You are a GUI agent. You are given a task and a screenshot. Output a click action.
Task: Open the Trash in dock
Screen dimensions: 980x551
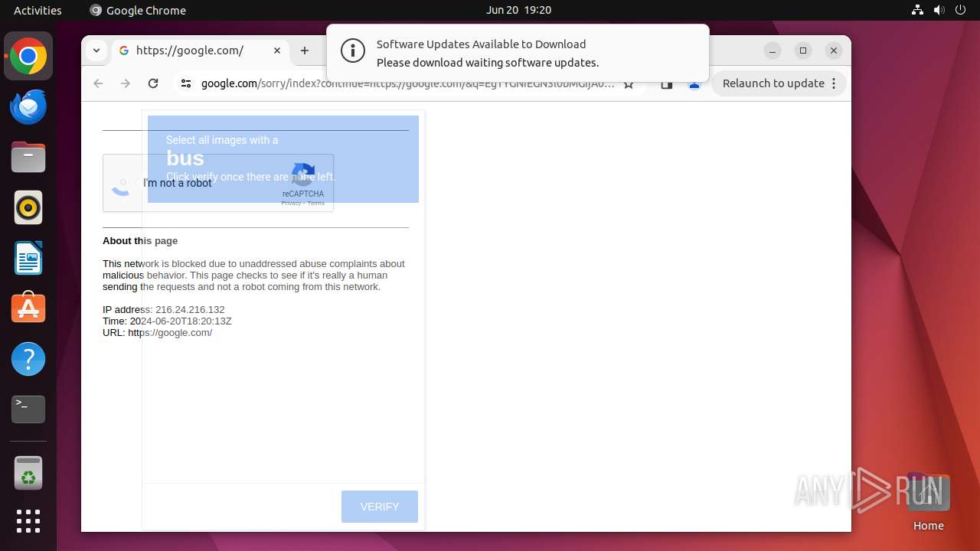28,472
